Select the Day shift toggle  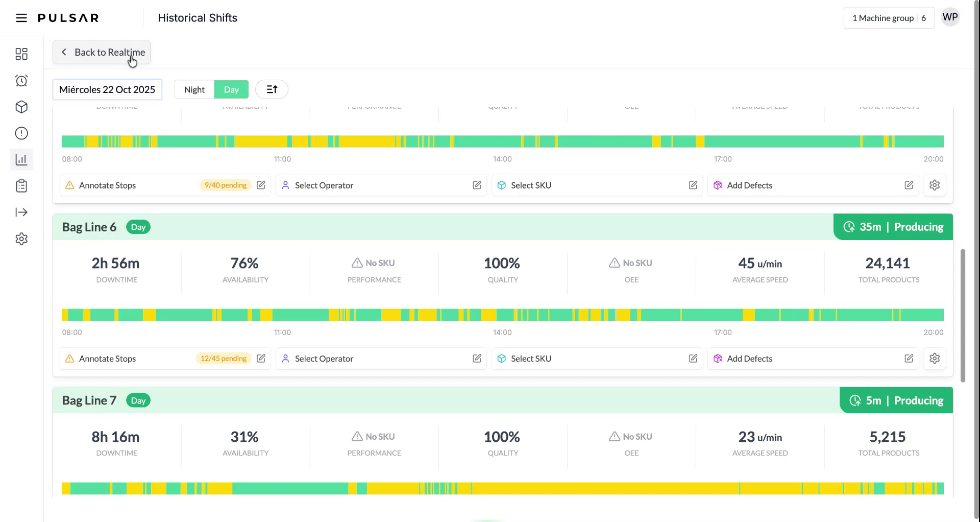pos(231,90)
